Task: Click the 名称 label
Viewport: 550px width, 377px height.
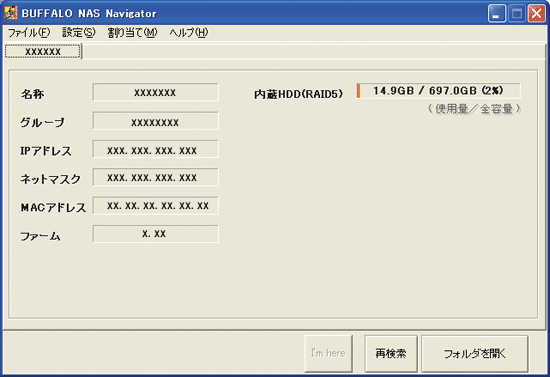Action: [32, 94]
